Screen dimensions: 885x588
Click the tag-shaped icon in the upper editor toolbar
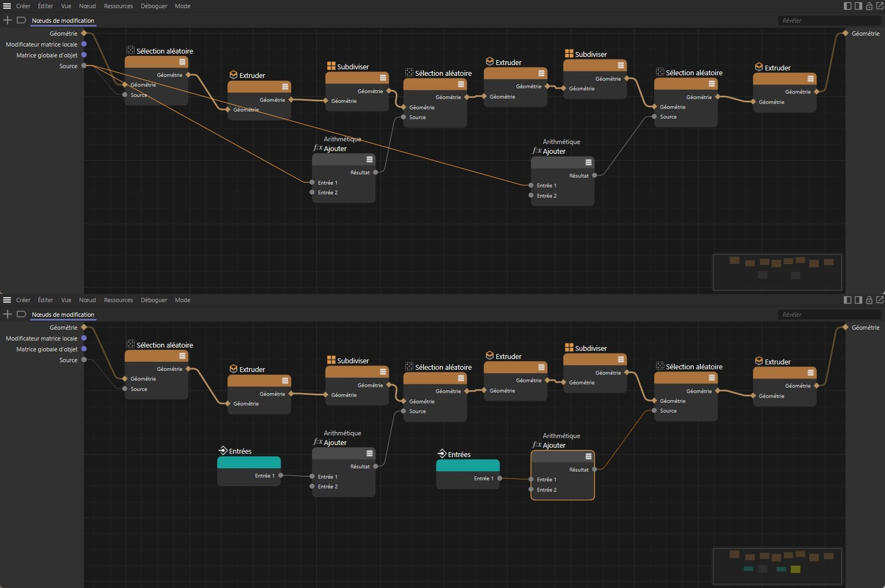click(22, 20)
